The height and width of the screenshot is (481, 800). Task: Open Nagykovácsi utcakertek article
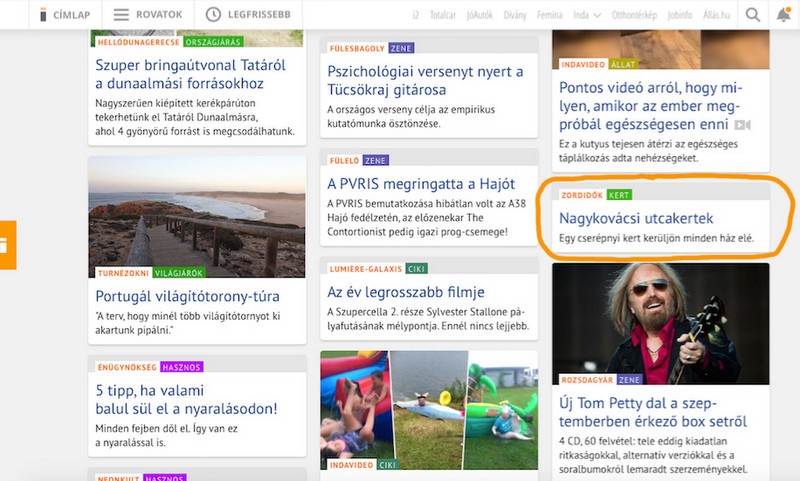tap(636, 218)
